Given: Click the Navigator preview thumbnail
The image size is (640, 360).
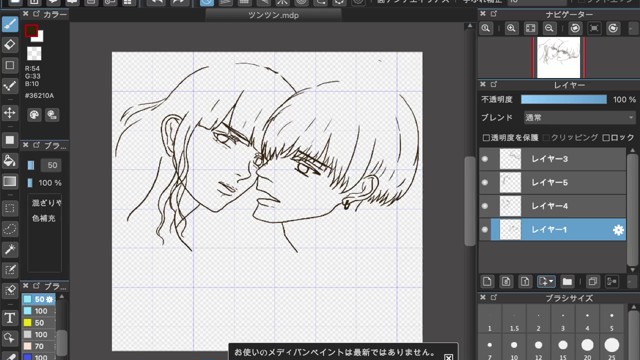Looking at the screenshot, I should [x=558, y=58].
